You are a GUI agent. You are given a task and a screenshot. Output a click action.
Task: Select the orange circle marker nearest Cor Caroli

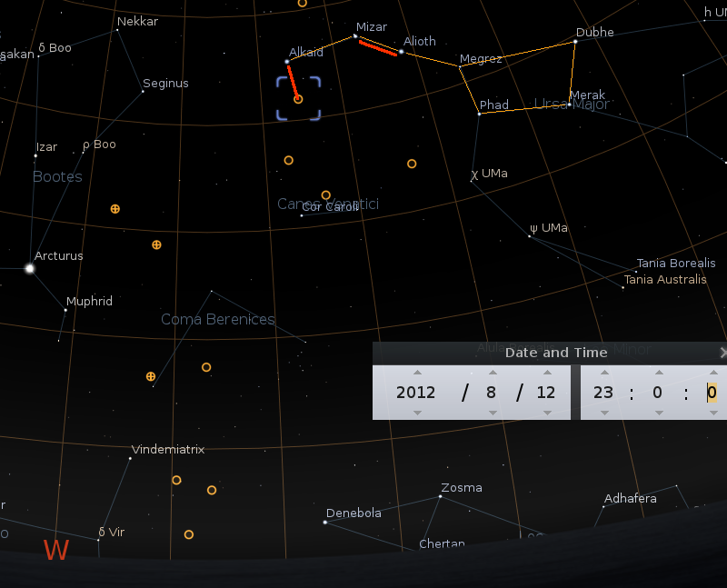[x=326, y=195]
